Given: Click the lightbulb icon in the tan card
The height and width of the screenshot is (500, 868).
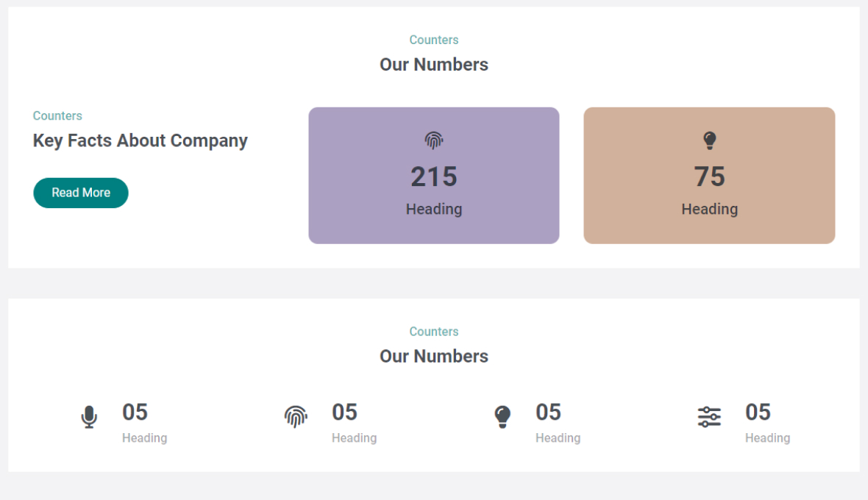Looking at the screenshot, I should tap(709, 140).
